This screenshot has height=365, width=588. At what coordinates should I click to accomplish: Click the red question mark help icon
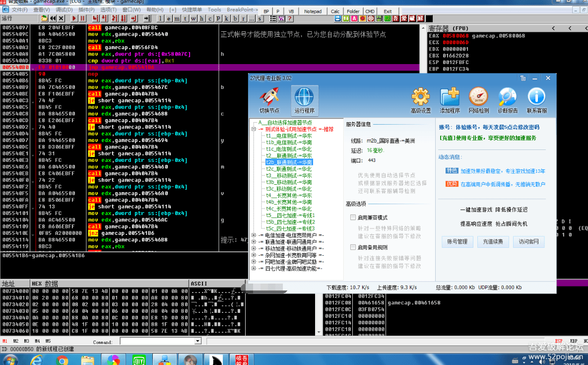point(289,18)
